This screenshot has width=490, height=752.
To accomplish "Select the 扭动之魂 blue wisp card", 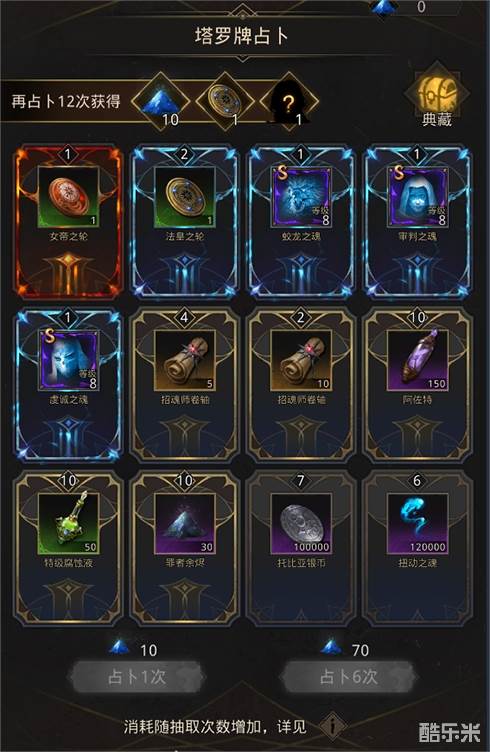I will (417, 548).
